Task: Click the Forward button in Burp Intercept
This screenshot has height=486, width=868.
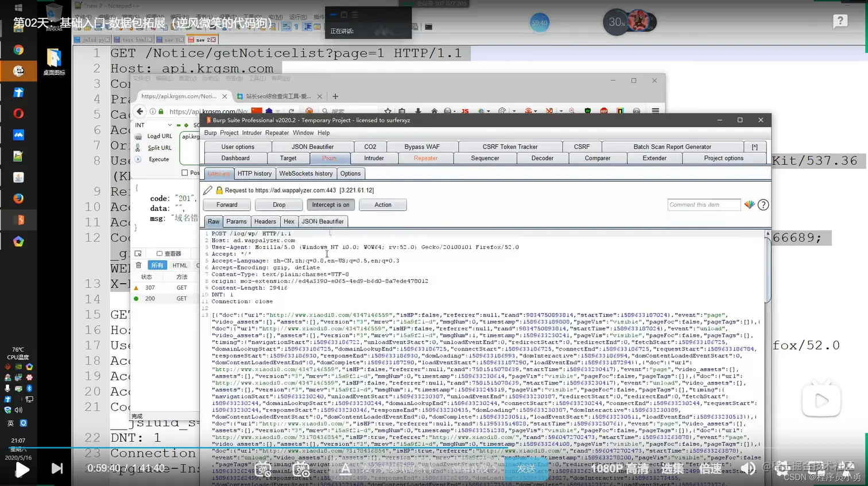Action: pyautogui.click(x=227, y=205)
